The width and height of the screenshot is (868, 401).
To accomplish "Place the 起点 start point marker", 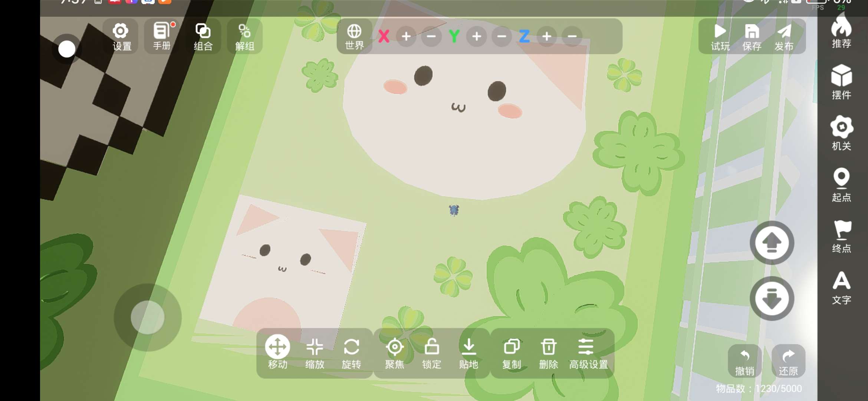I will (841, 184).
